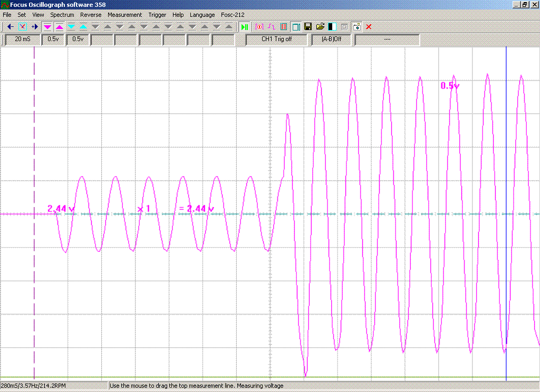Viewport: 540px width, 392px height.
Task: Toggle the magenta channel down-arrow button
Action: click(x=47, y=26)
